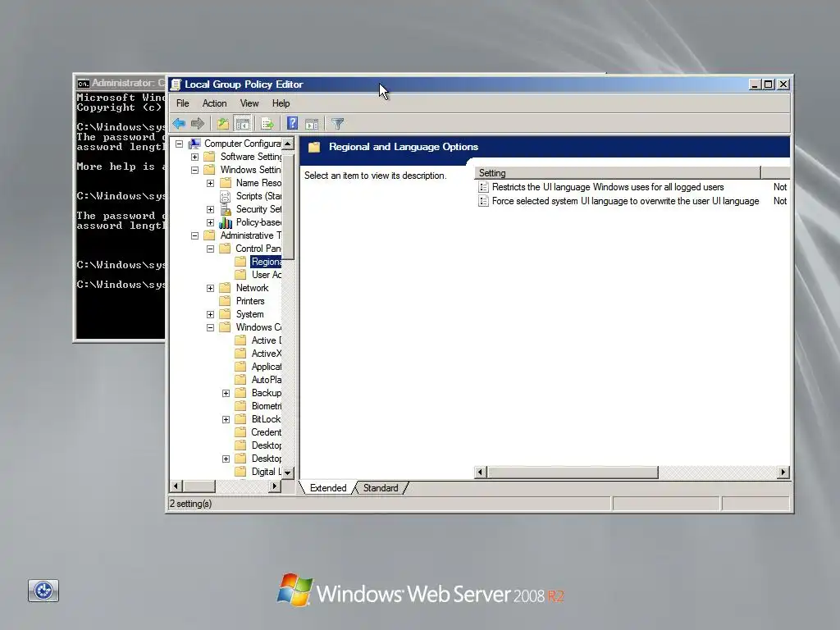Click settings list scroll left arrow
The width and height of the screenshot is (840, 630).
pos(481,472)
